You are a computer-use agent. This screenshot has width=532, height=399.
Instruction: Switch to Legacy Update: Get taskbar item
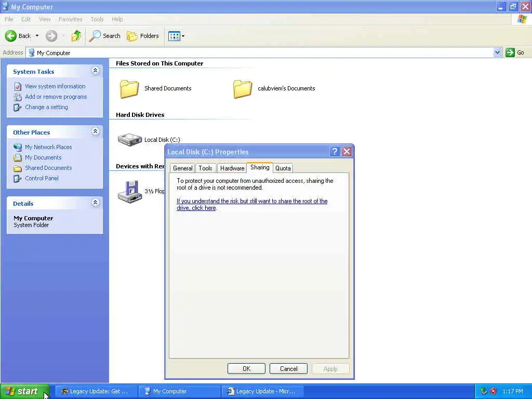coord(96,392)
